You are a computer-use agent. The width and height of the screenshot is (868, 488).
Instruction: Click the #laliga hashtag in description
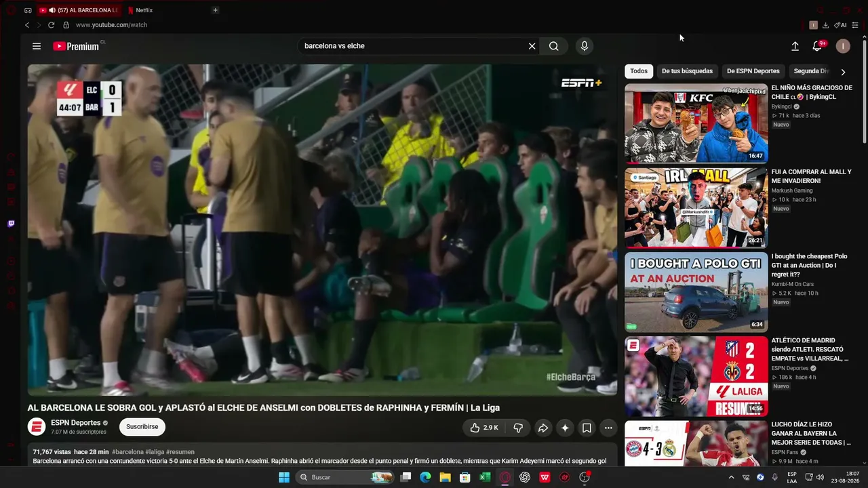pos(155,452)
